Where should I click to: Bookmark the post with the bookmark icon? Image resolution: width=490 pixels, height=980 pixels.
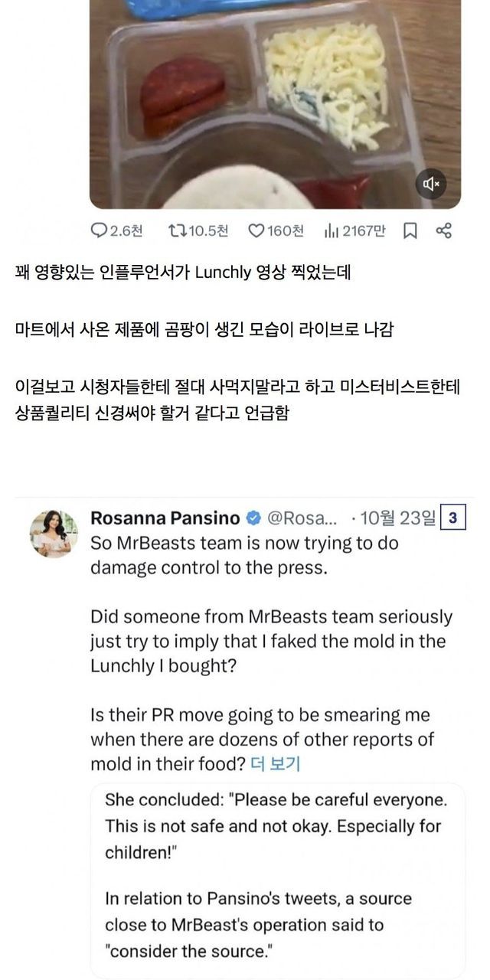[410, 230]
